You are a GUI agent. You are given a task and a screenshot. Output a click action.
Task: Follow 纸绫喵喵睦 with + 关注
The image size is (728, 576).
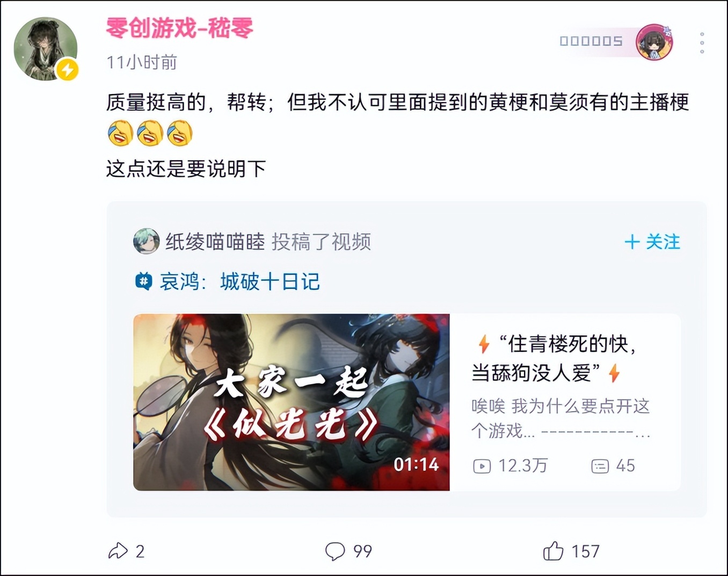(652, 242)
